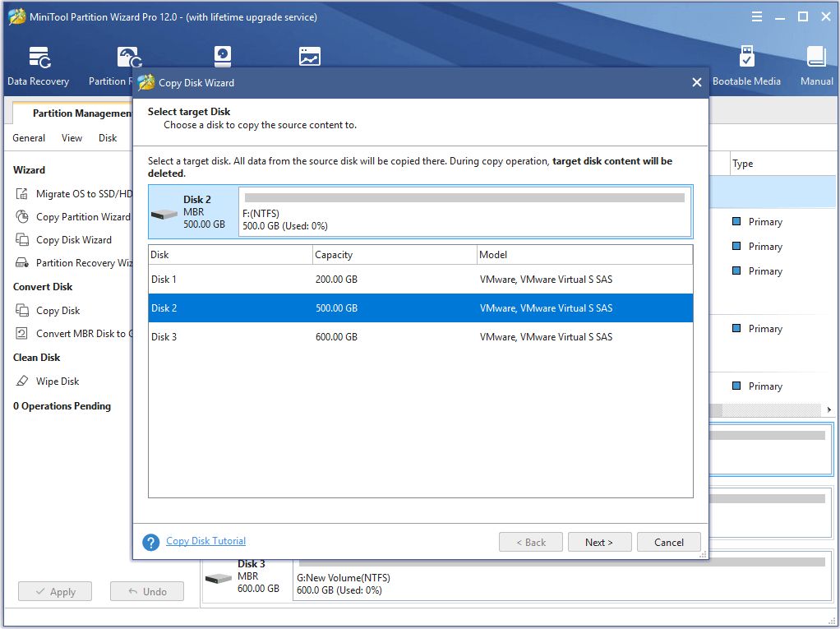
Task: Click 0 Operations Pending label
Action: click(62, 405)
